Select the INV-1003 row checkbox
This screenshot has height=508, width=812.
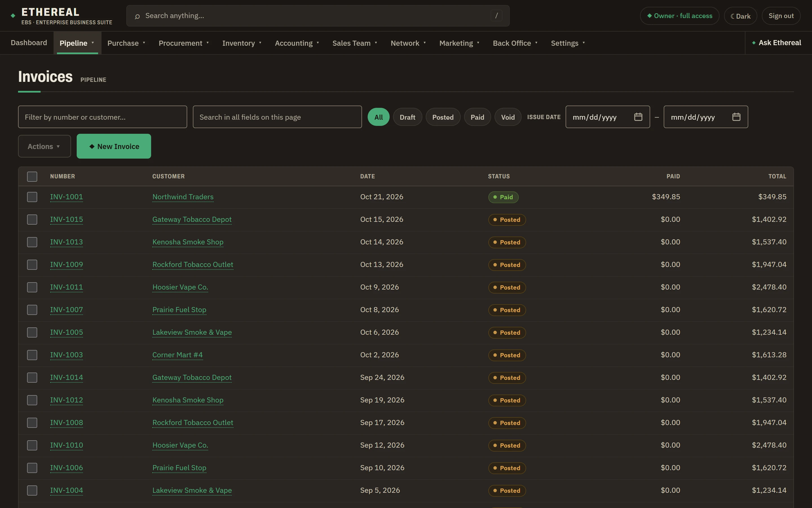[x=32, y=355]
